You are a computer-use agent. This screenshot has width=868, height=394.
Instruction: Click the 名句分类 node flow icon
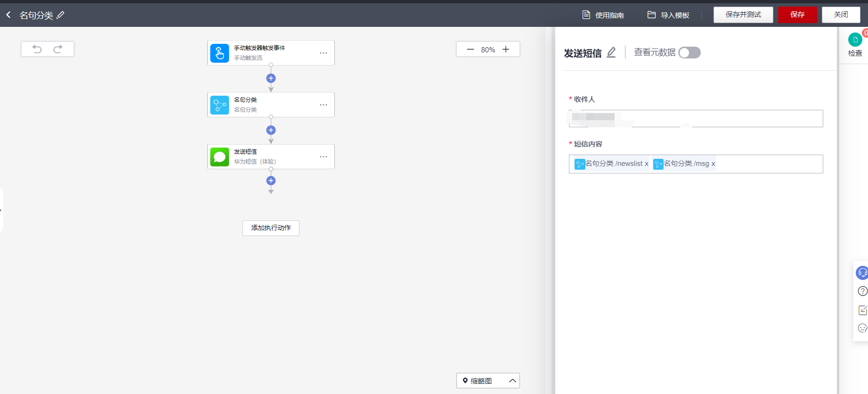click(x=219, y=105)
